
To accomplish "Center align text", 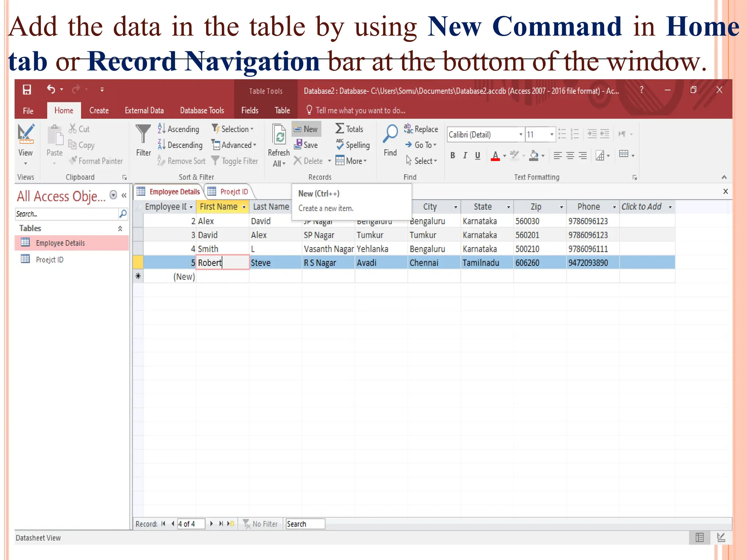I will 570,156.
